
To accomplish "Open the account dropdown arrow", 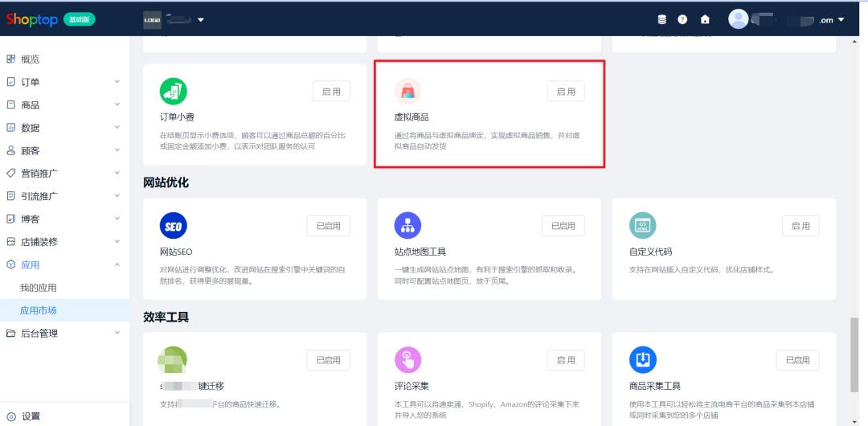I will (x=841, y=20).
